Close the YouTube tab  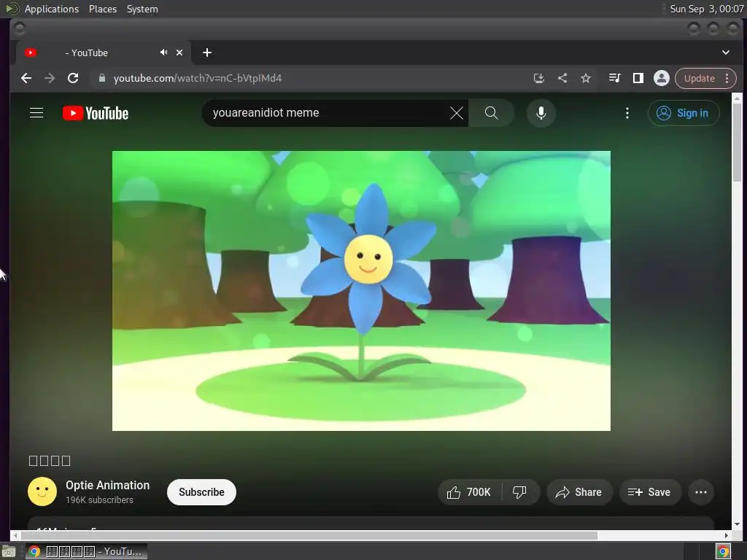179,52
